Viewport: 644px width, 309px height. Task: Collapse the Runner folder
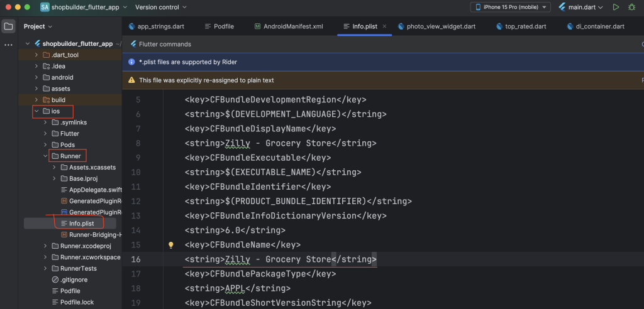click(45, 156)
